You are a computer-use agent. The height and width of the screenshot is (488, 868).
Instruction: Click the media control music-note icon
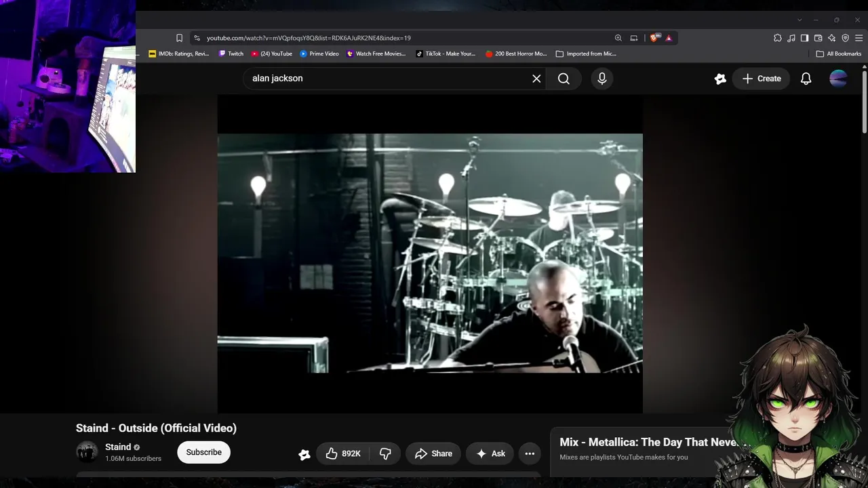point(791,38)
